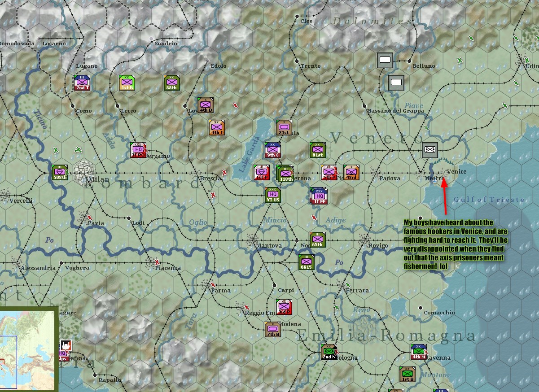The image size is (539, 392).
Task: Click the Ferrara city label
Action: [357, 291]
